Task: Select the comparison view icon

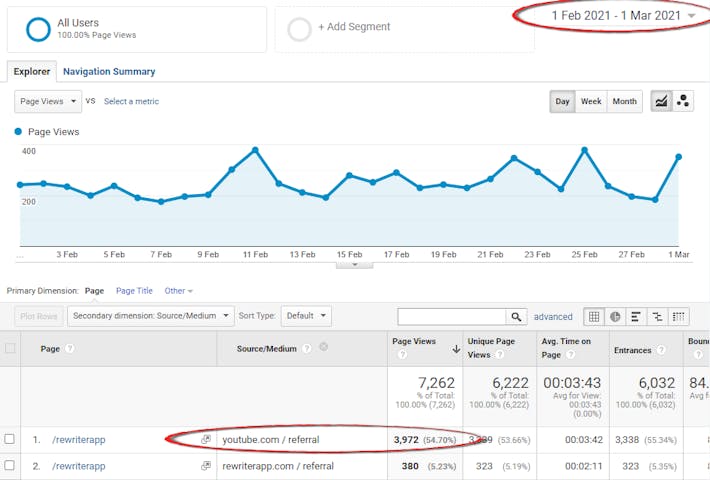Action: click(658, 316)
